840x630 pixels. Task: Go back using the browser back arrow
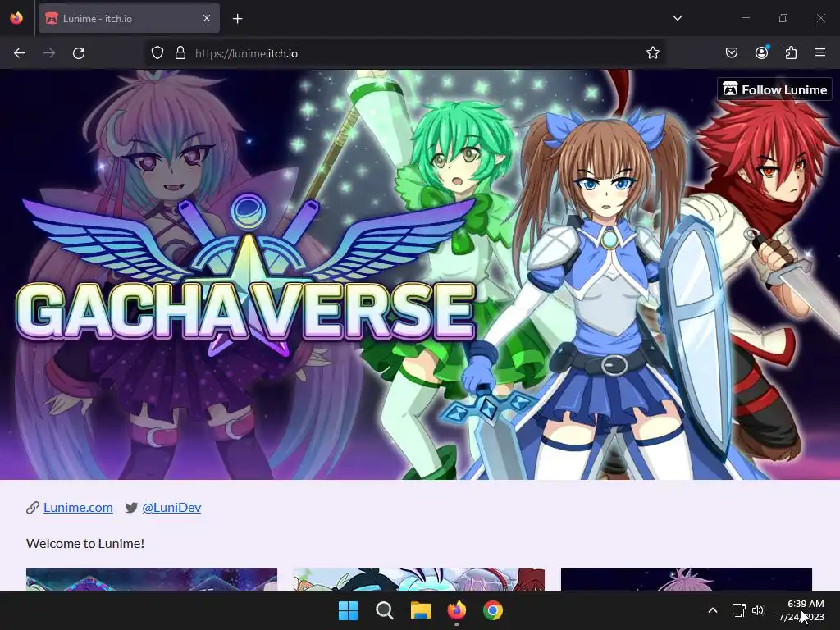[x=20, y=53]
